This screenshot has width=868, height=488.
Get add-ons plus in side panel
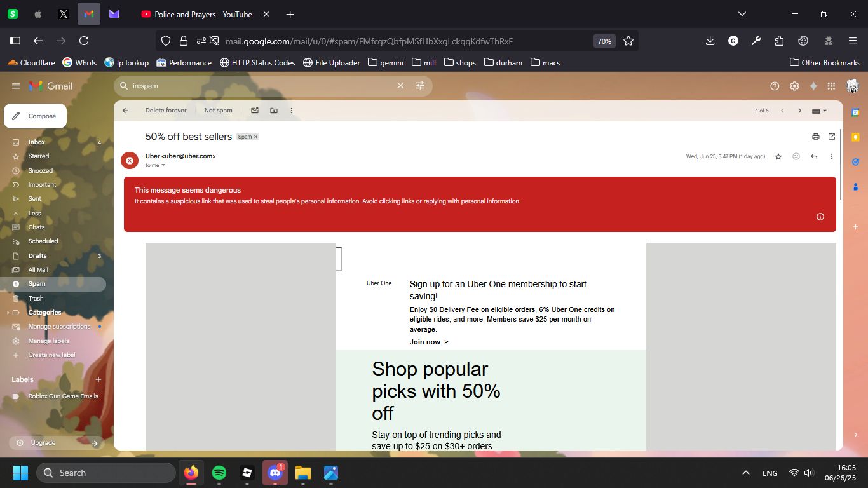click(x=856, y=227)
